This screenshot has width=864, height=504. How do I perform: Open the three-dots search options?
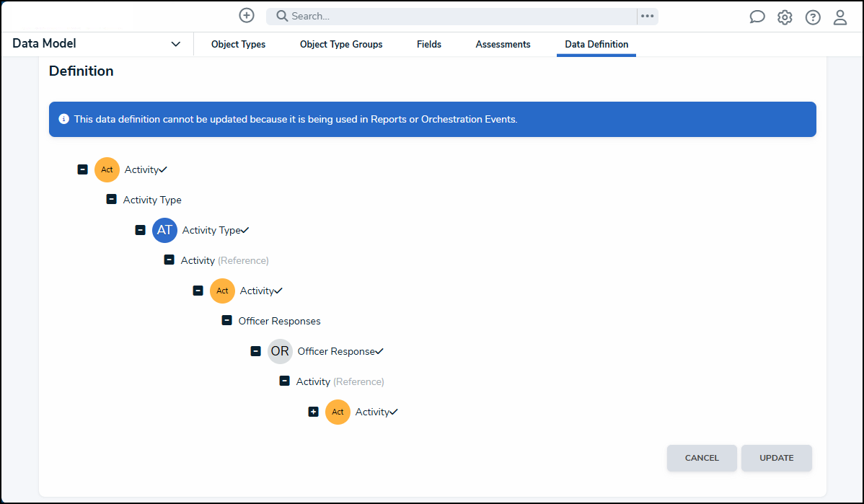pos(648,16)
